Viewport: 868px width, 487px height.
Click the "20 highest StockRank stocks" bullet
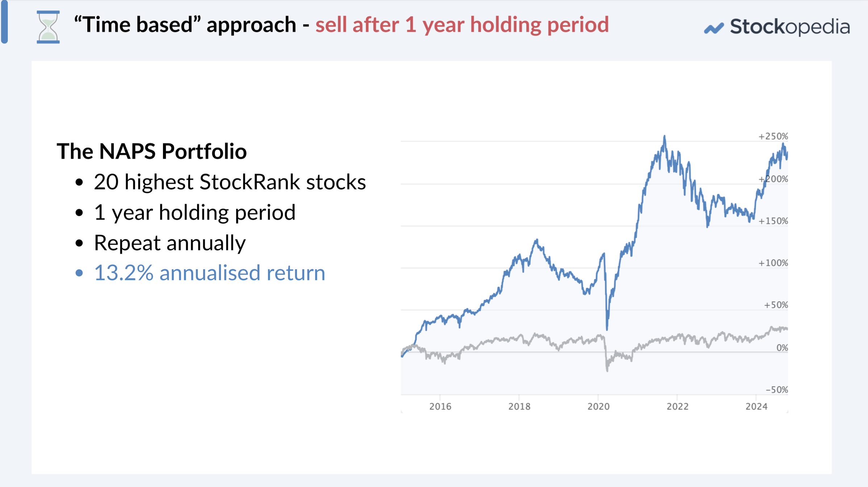(230, 182)
